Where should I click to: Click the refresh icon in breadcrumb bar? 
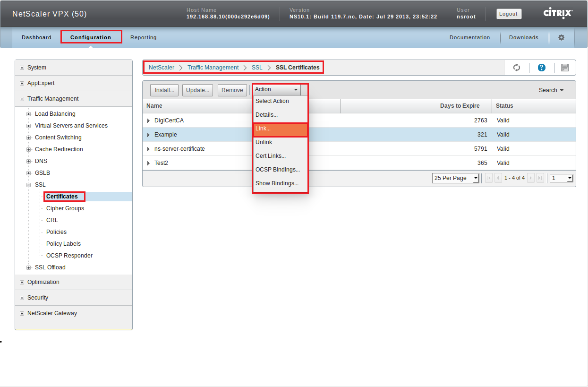click(x=517, y=68)
